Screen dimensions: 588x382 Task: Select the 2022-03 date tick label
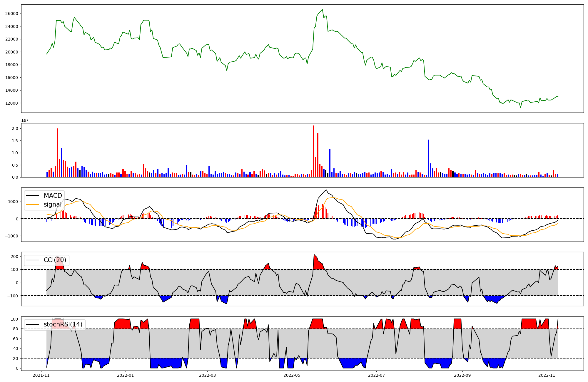pyautogui.click(x=207, y=375)
